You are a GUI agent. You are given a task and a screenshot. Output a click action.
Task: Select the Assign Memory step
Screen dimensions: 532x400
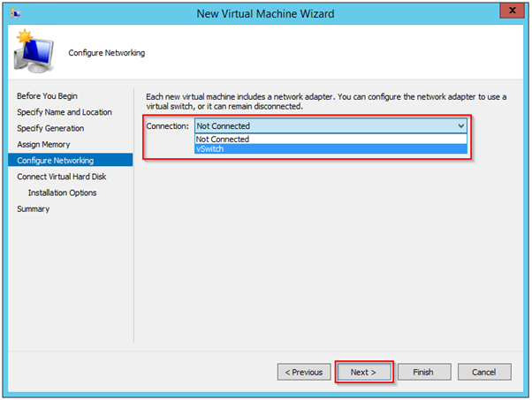(x=43, y=144)
